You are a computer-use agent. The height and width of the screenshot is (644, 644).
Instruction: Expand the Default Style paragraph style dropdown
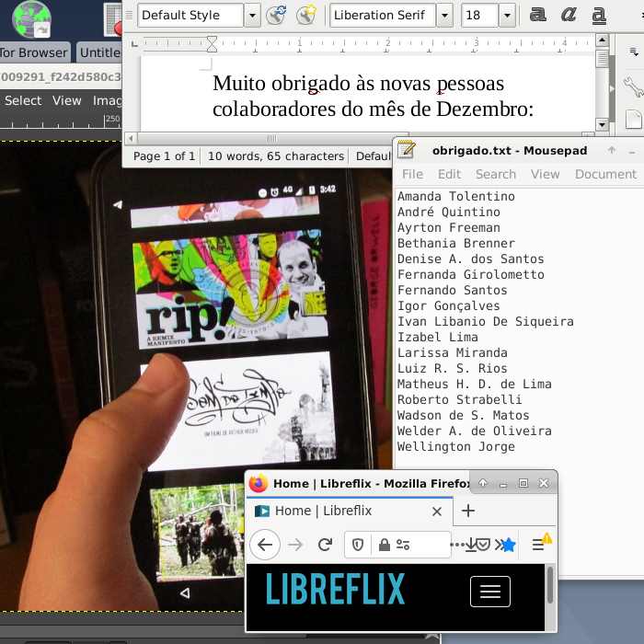tap(252, 15)
